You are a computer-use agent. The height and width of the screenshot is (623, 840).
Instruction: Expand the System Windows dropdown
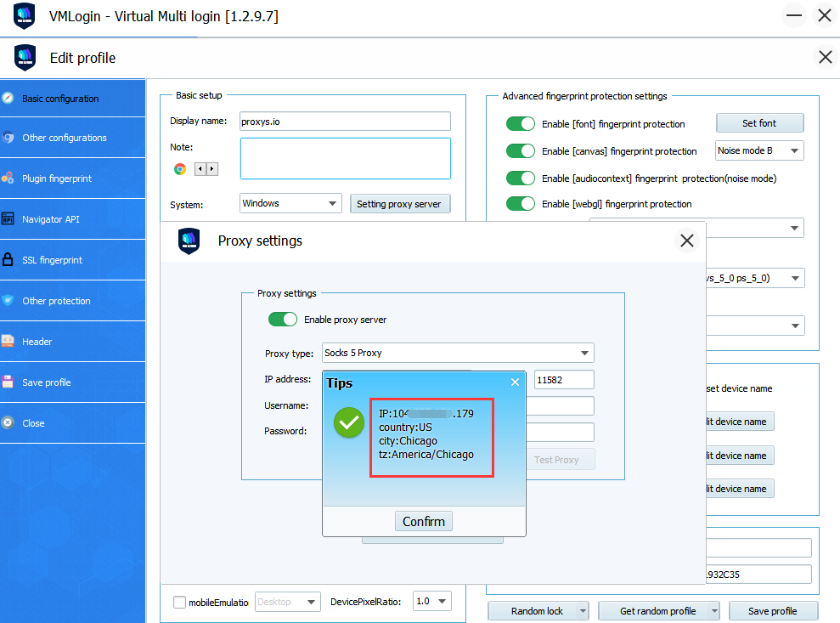click(x=290, y=204)
